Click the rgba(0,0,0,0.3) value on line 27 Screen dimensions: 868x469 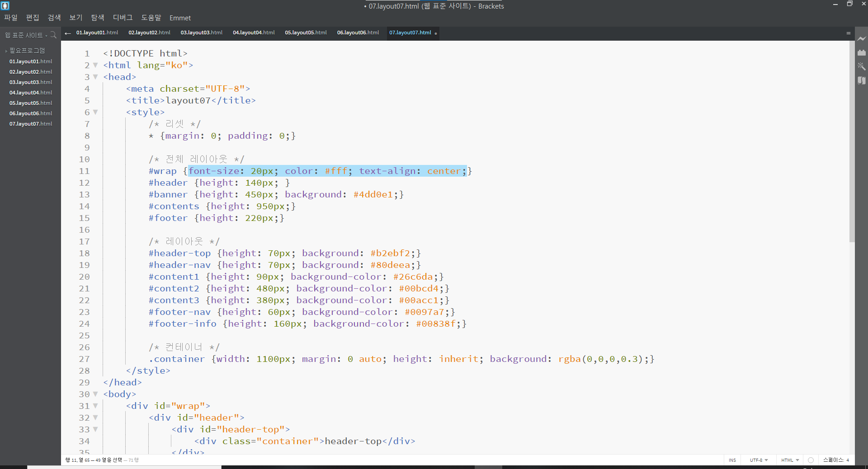click(601, 359)
